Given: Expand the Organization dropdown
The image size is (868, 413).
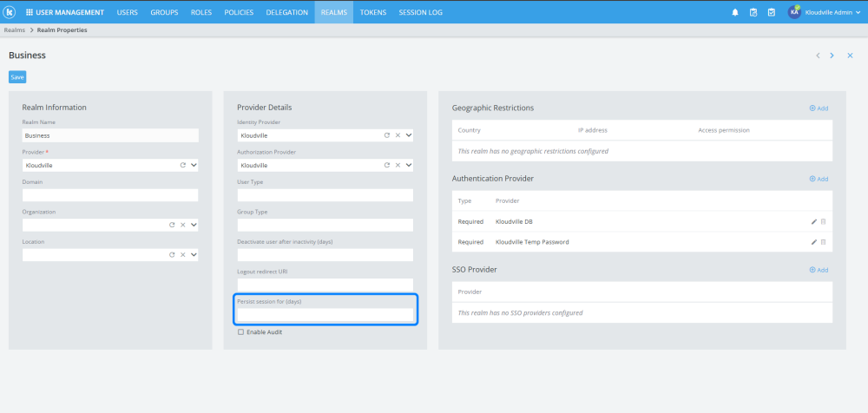Looking at the screenshot, I should point(194,225).
